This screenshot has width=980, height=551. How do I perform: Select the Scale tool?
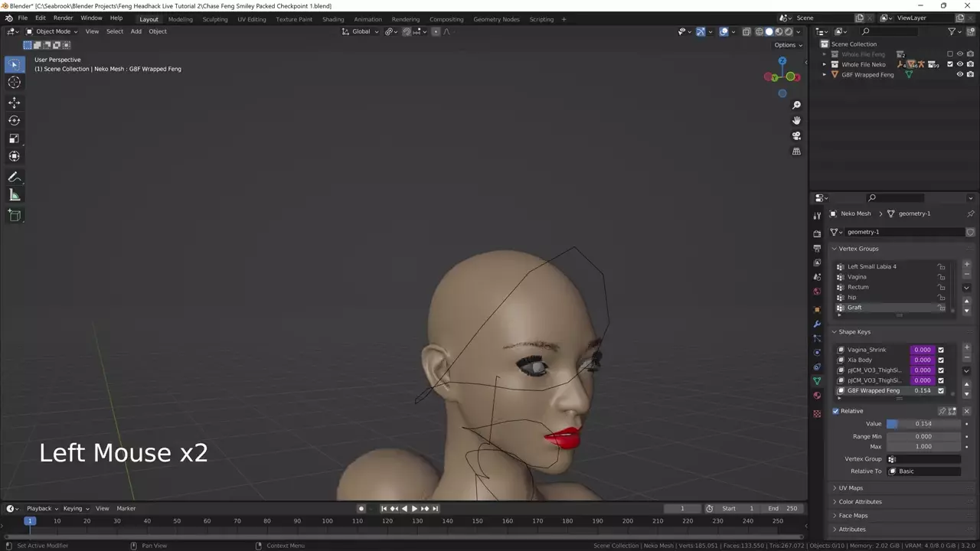pyautogui.click(x=14, y=139)
